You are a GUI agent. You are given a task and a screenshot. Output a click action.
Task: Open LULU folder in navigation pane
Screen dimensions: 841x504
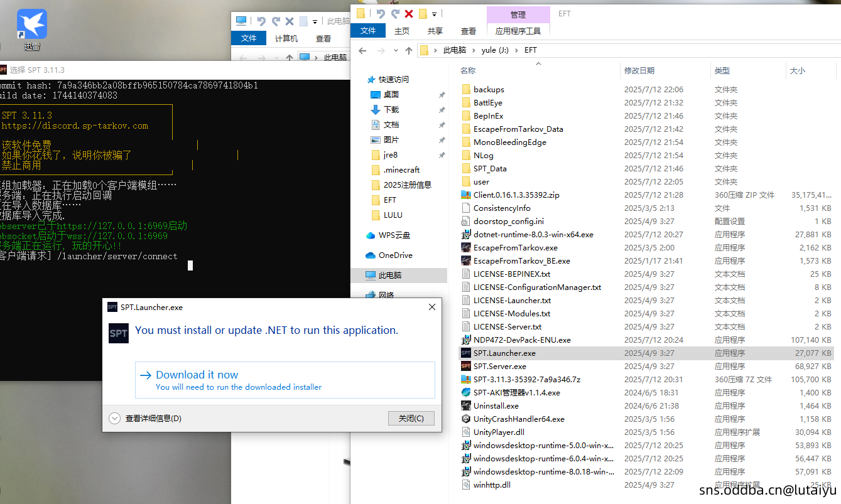(x=386, y=215)
